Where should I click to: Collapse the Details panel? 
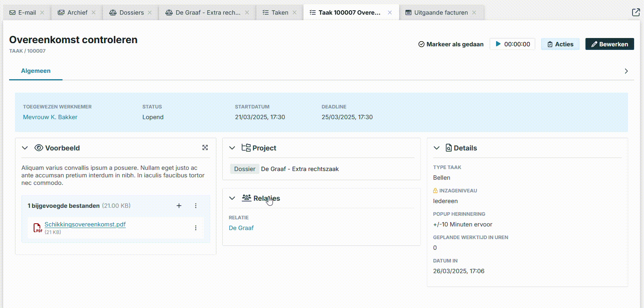(437, 148)
